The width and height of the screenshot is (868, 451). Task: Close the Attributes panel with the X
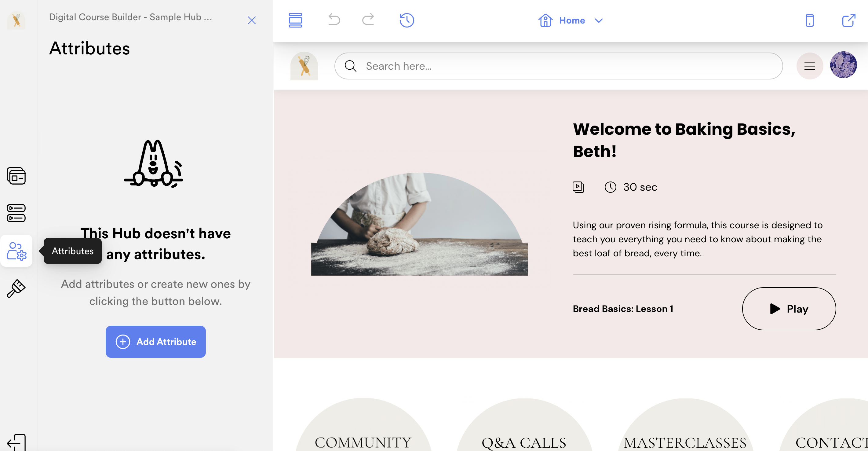coord(252,20)
